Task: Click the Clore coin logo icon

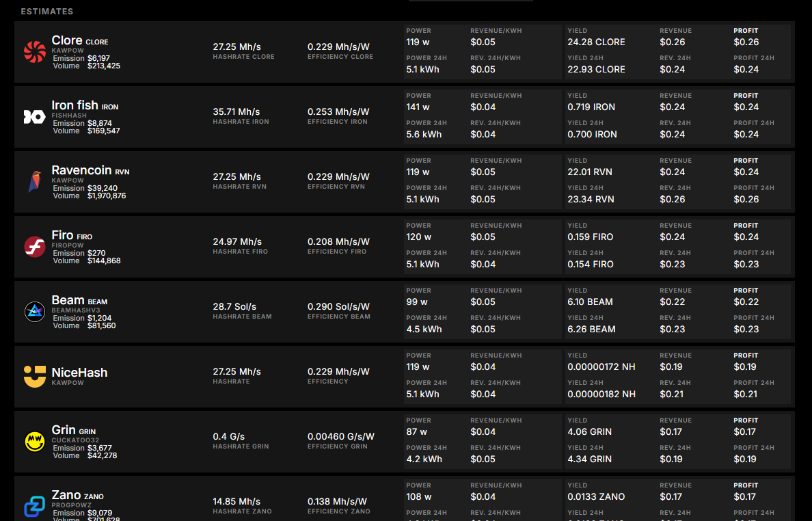Action: (x=34, y=52)
